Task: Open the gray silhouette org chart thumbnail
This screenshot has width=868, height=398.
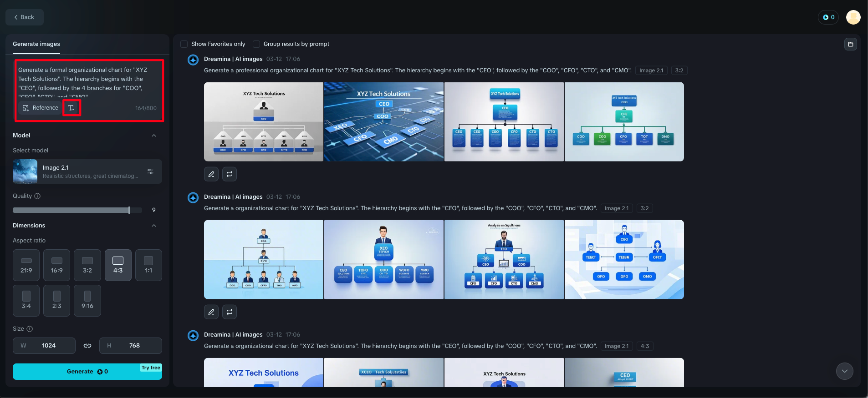Action: point(264,122)
